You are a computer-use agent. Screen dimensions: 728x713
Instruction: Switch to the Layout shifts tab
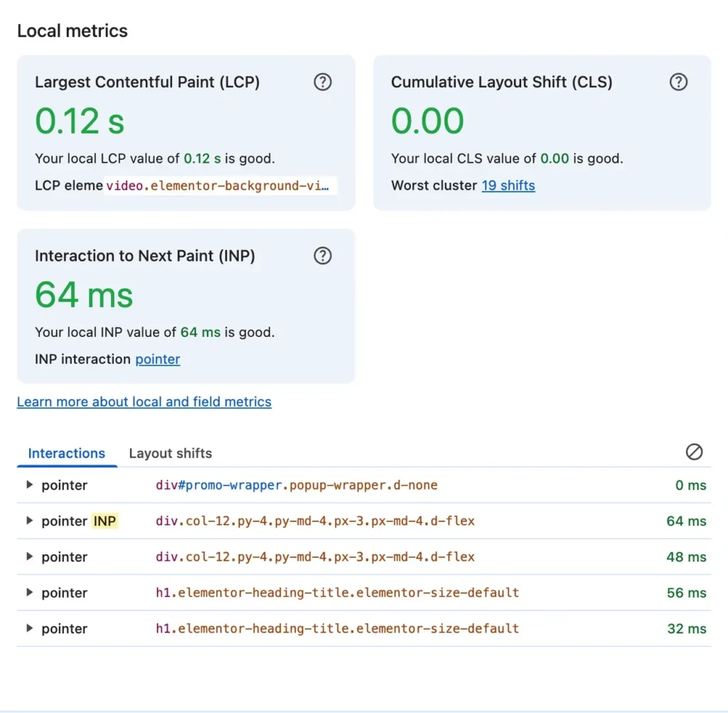coord(171,453)
